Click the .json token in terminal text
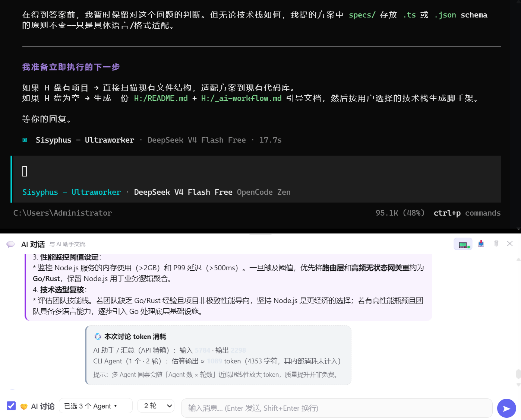The image size is (521, 420). click(445, 15)
